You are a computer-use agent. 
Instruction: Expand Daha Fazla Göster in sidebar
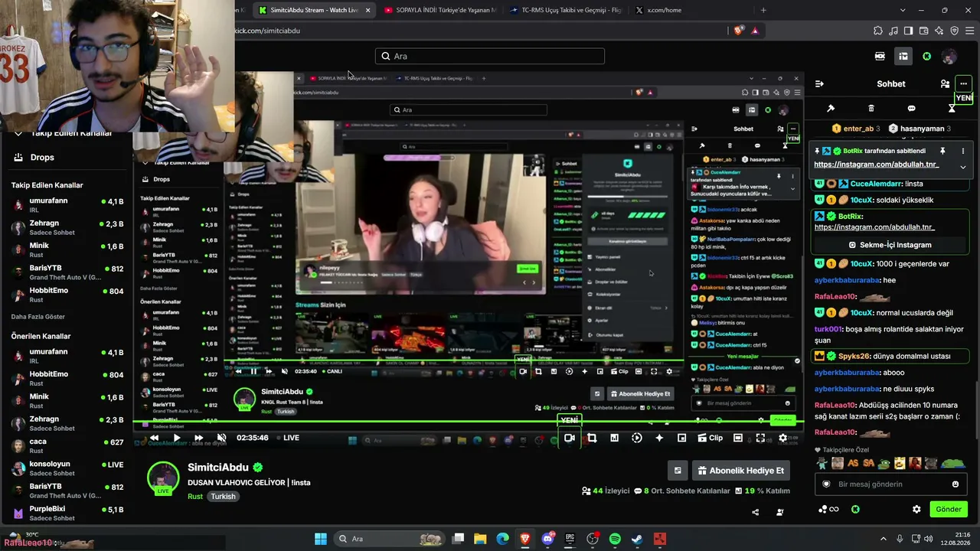38,317
